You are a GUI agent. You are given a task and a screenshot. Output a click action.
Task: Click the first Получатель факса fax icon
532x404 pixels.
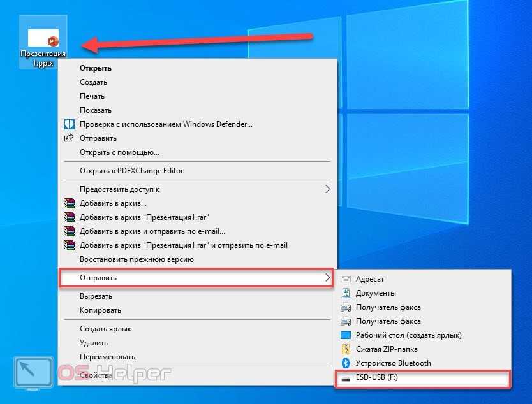coord(346,307)
